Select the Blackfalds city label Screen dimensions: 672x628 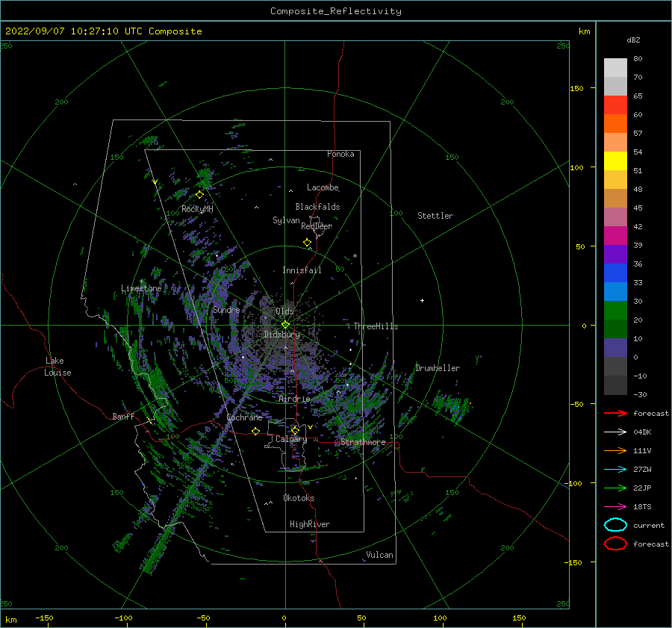[x=317, y=207]
